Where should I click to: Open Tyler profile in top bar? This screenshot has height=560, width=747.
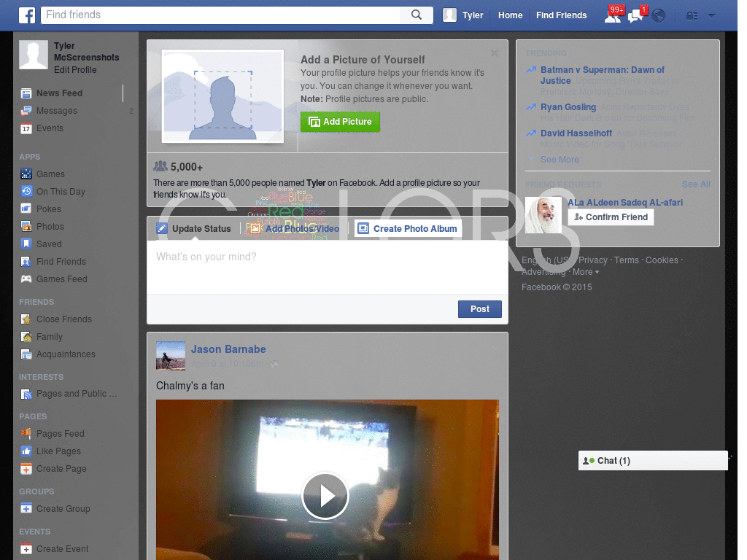pyautogui.click(x=463, y=15)
